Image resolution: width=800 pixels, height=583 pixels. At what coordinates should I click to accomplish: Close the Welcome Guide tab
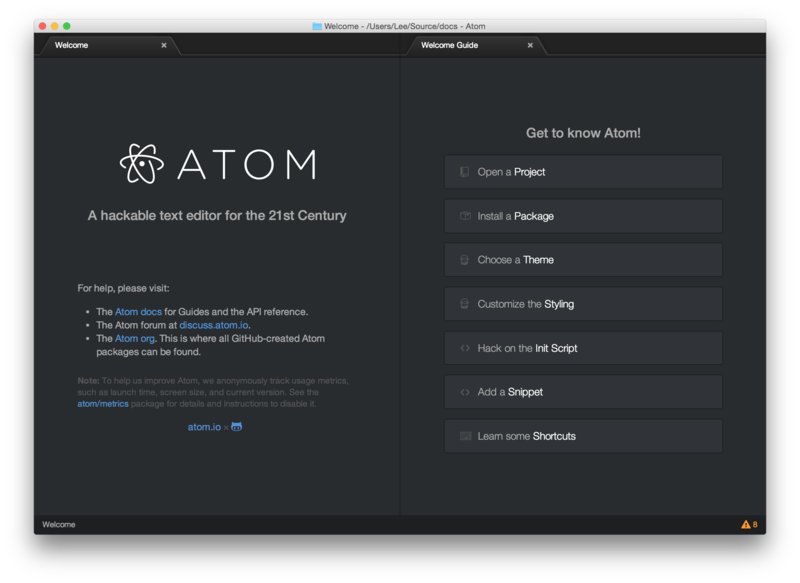click(x=528, y=45)
